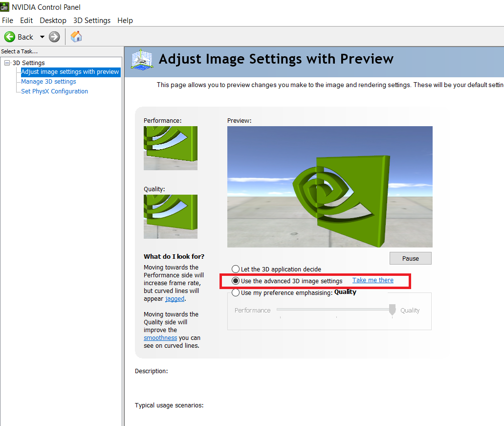504x426 pixels.
Task: Select Let the 3D application decide
Action: (276, 269)
